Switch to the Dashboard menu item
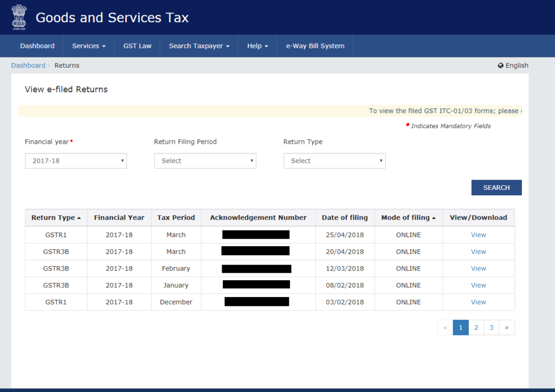 pyautogui.click(x=37, y=46)
